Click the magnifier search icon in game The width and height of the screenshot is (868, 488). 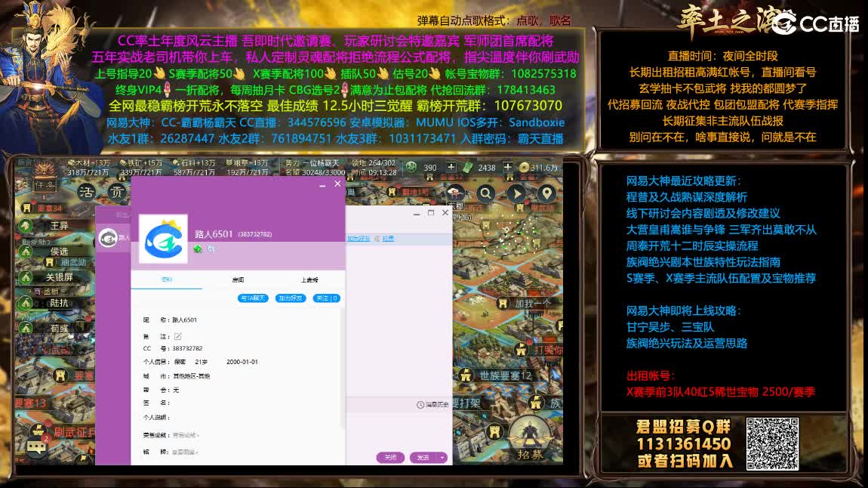point(485,193)
